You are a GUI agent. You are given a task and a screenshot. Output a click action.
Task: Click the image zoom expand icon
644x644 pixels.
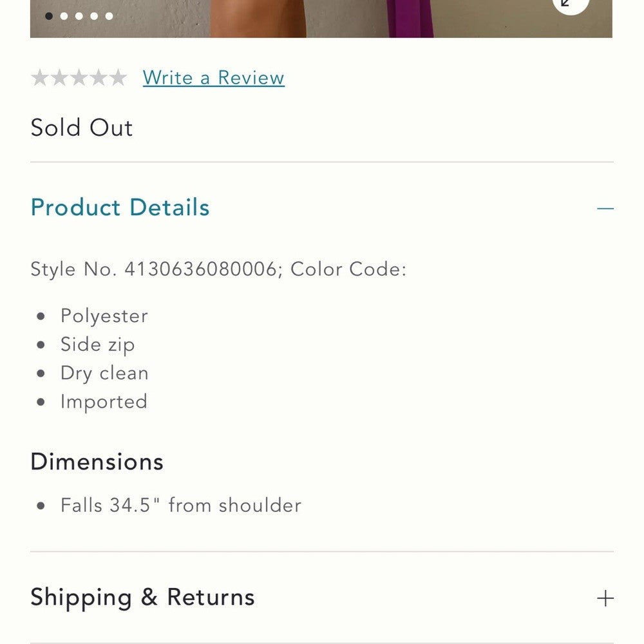point(571,3)
